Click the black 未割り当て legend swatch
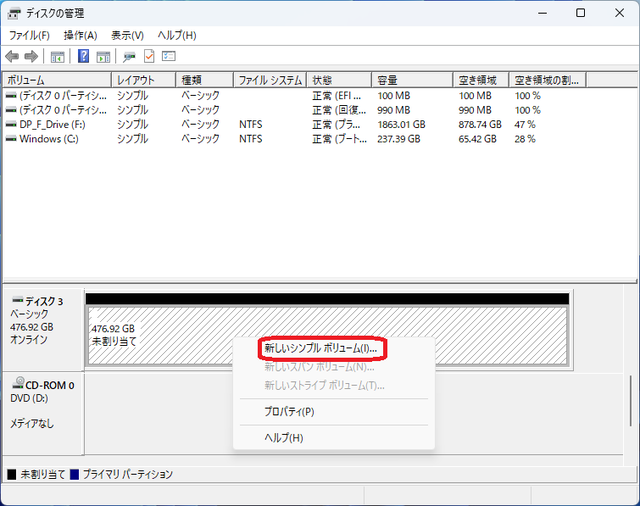This screenshot has height=506, width=640. tap(11, 474)
